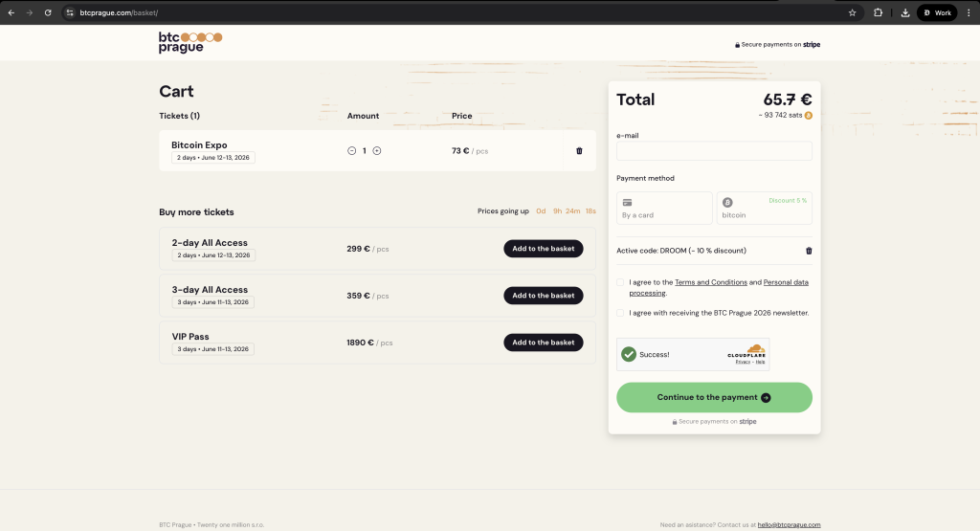
Task: Open the browser downloads icon
Action: (x=905, y=12)
